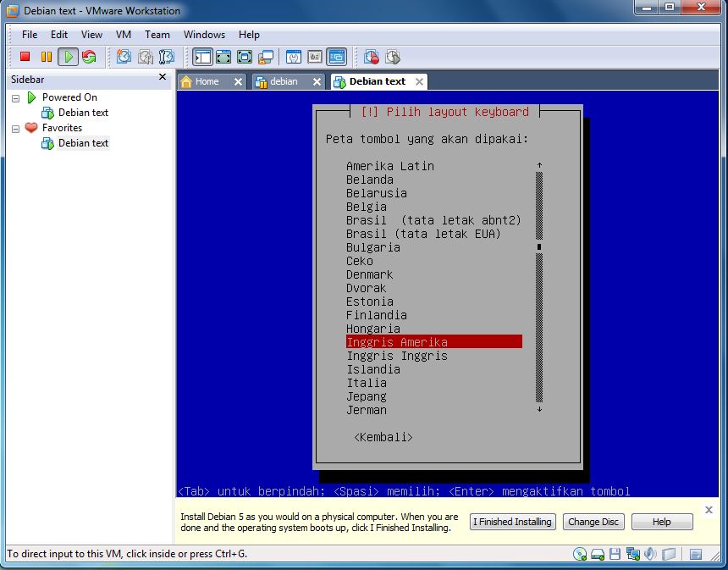This screenshot has height=570, width=728.
Task: Click the Record movie icon with red dot
Action: pos(372,57)
